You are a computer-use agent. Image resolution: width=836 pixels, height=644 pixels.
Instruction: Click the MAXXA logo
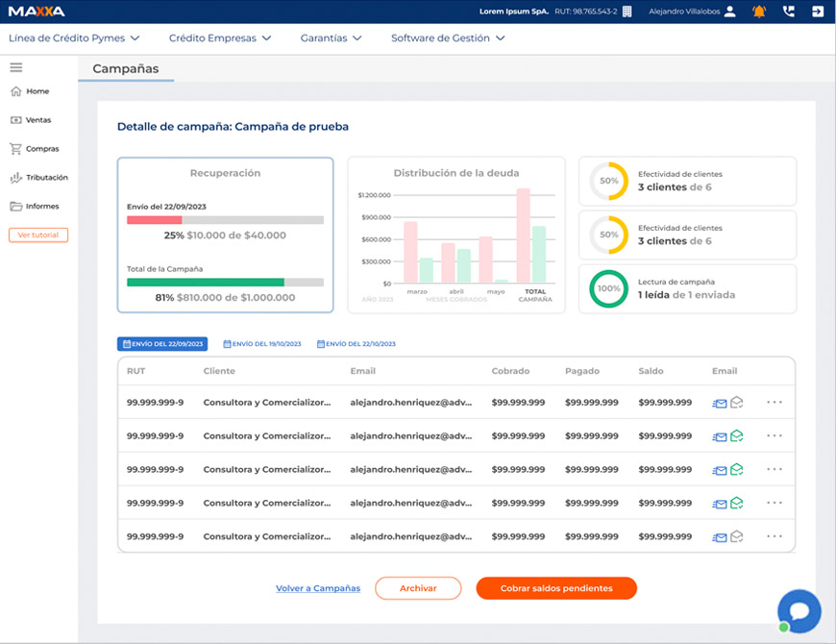click(37, 12)
